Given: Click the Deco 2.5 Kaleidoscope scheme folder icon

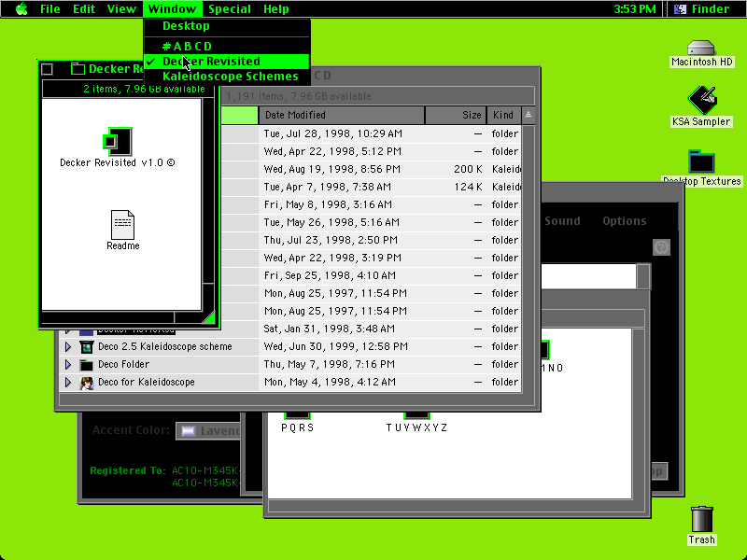Looking at the screenshot, I should [x=86, y=347].
